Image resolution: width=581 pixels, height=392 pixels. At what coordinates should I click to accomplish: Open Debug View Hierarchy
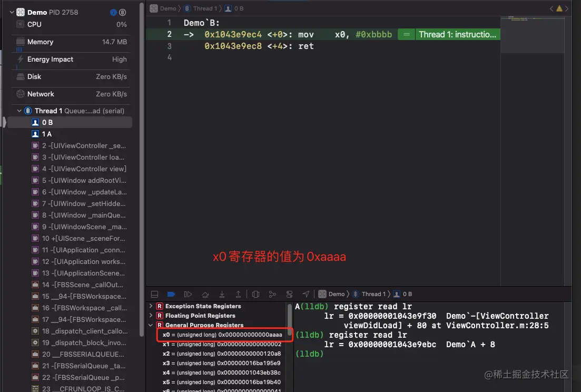255,294
